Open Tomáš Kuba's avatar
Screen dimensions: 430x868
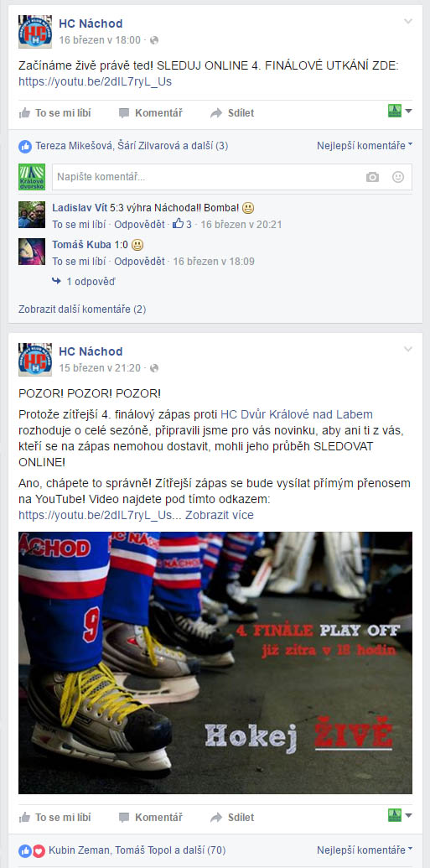(x=32, y=252)
